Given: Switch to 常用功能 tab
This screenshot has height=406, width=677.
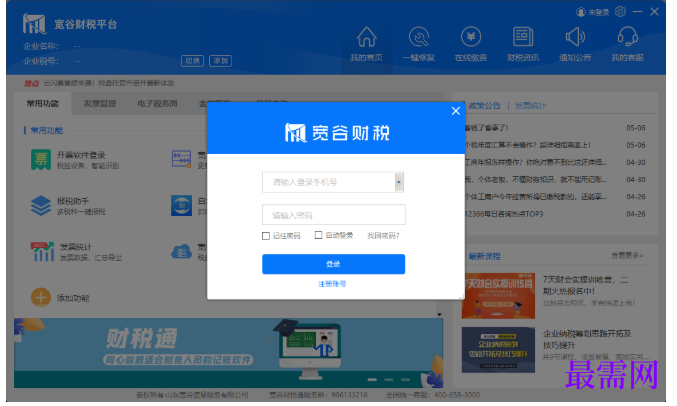Looking at the screenshot, I should coord(42,104).
